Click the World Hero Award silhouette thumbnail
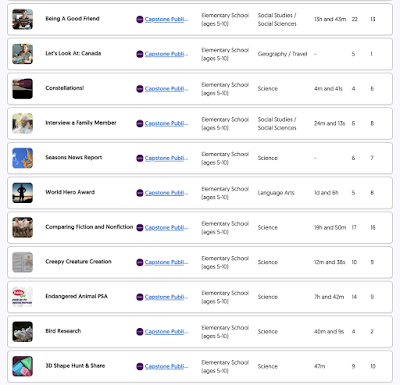Viewport: 400px width, 385px height. 23,193
